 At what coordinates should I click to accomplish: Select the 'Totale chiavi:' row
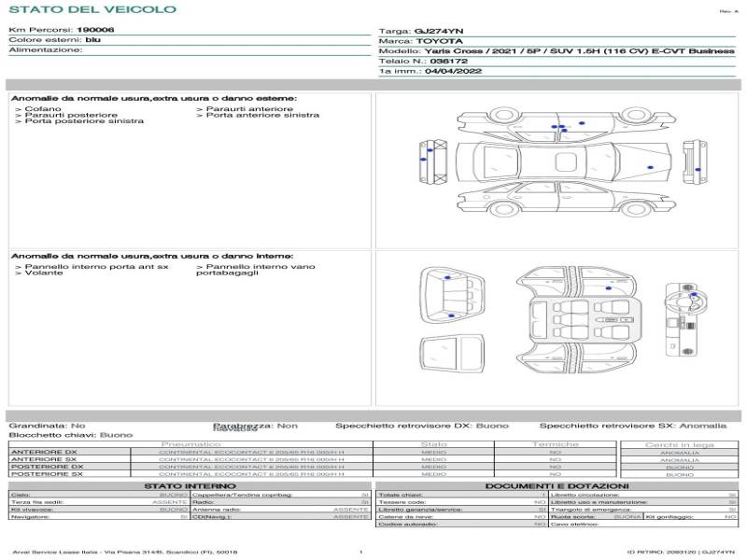pos(462,496)
